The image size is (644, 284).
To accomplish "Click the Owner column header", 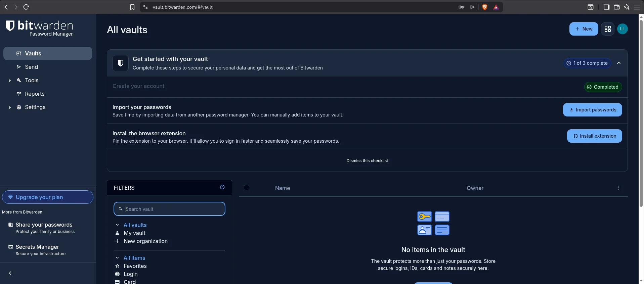I will (x=475, y=188).
